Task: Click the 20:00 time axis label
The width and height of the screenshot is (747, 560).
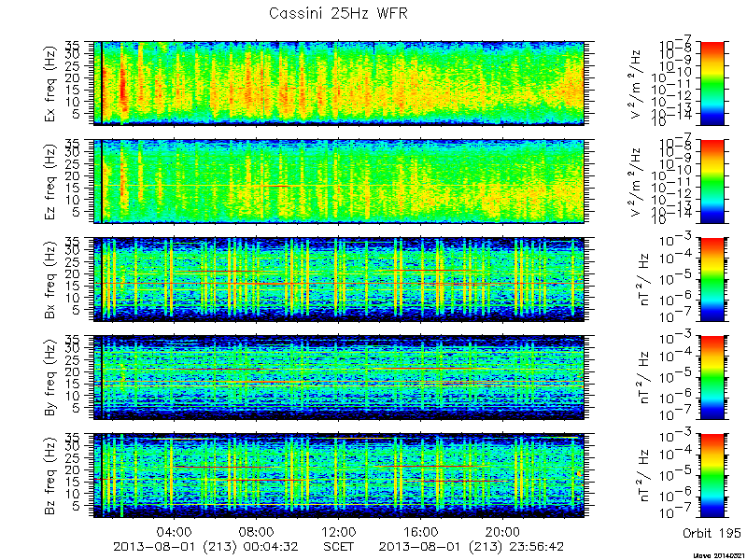Action: point(503,531)
